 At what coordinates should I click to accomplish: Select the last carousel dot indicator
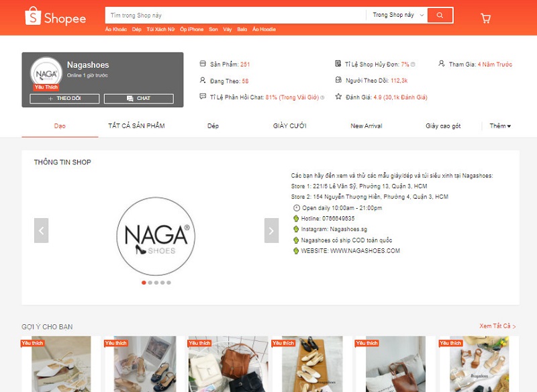point(168,283)
